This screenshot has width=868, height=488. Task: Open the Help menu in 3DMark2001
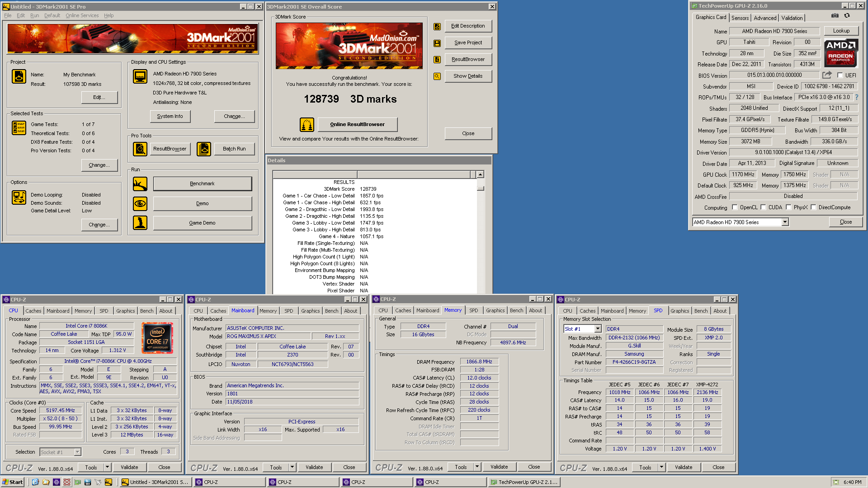point(108,15)
